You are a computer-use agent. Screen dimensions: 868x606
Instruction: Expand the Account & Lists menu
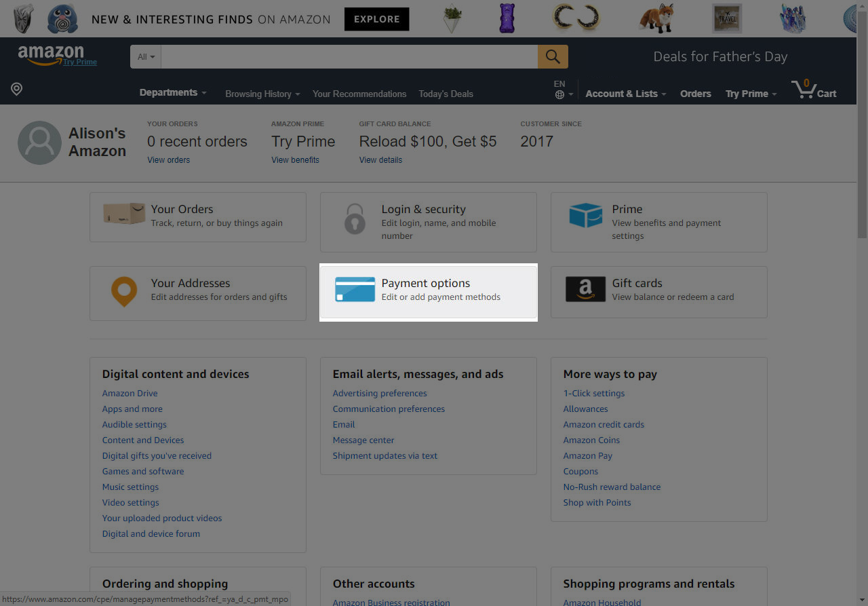pyautogui.click(x=626, y=94)
